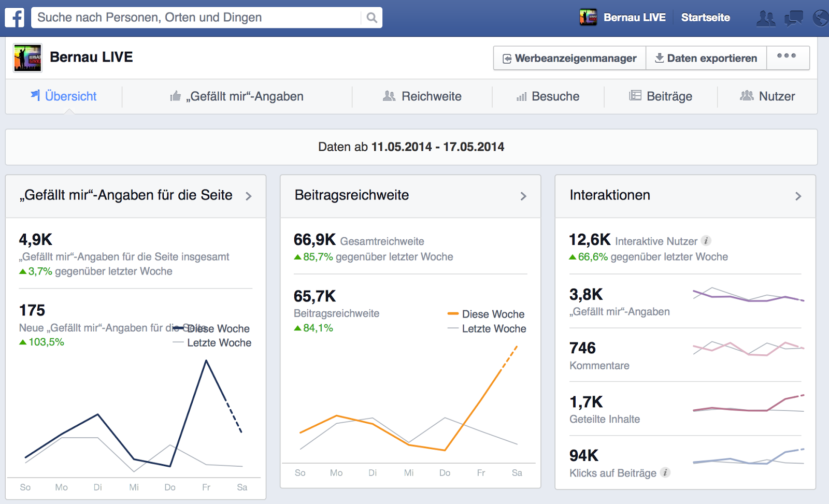Click bar chart icon of Besuche tab
The width and height of the screenshot is (829, 504).
(521, 96)
